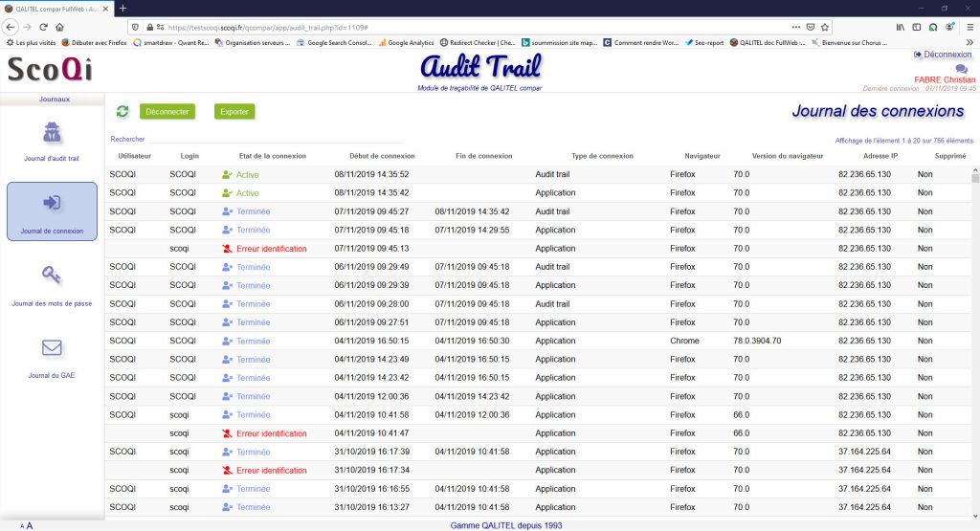
Task: Click the Déconnexion link at top right
Action: tap(943, 55)
